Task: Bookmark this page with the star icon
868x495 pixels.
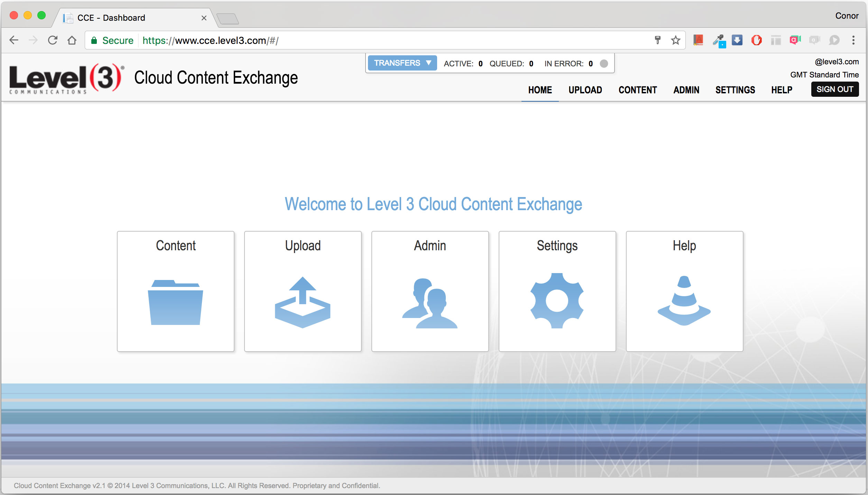Action: [676, 40]
